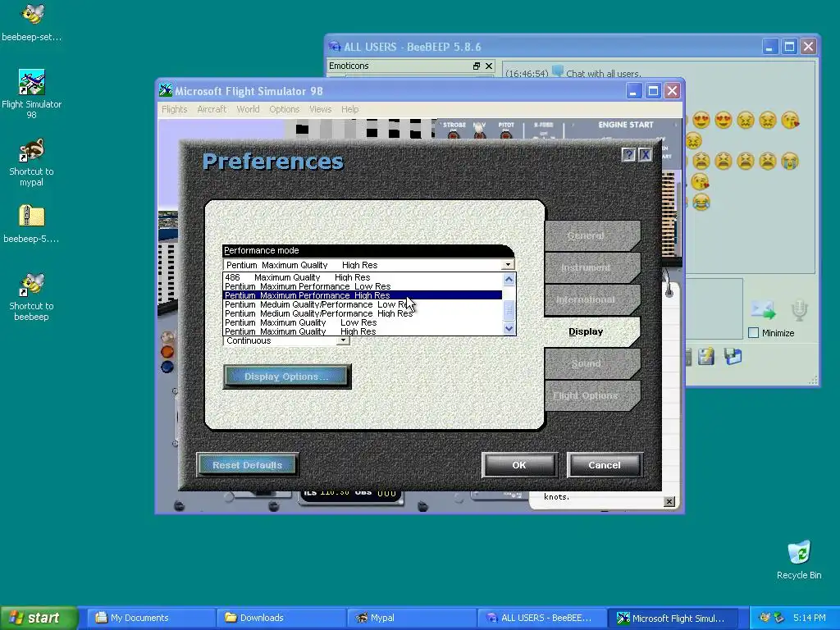Open the World menu
Image resolution: width=840 pixels, height=630 pixels.
pyautogui.click(x=248, y=109)
